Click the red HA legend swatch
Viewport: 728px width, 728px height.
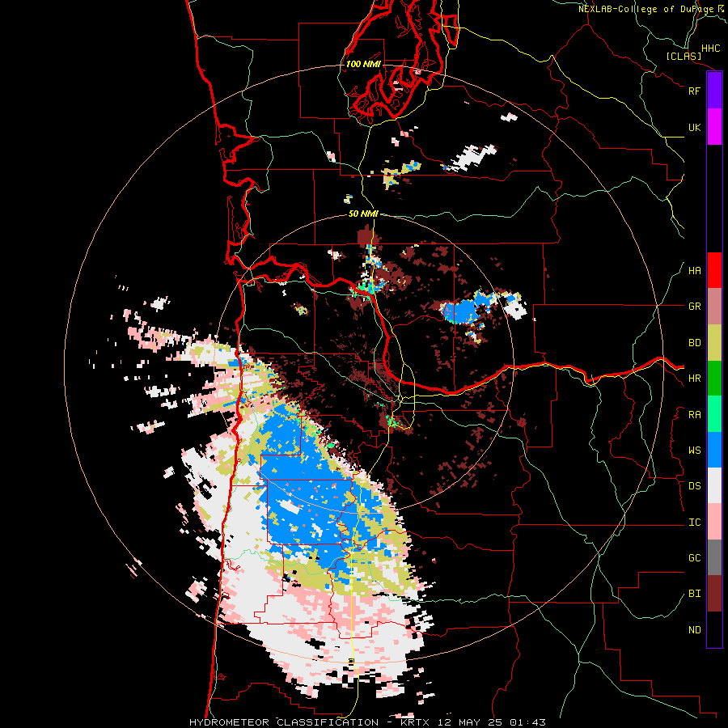click(714, 270)
